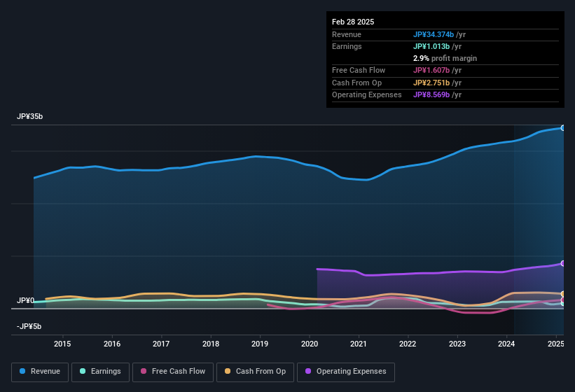Select the 2022 x-axis label

[408, 344]
